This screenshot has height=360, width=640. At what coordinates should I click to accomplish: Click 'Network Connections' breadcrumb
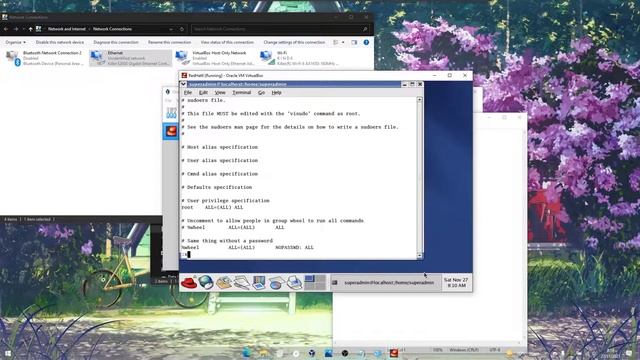pyautogui.click(x=112, y=29)
